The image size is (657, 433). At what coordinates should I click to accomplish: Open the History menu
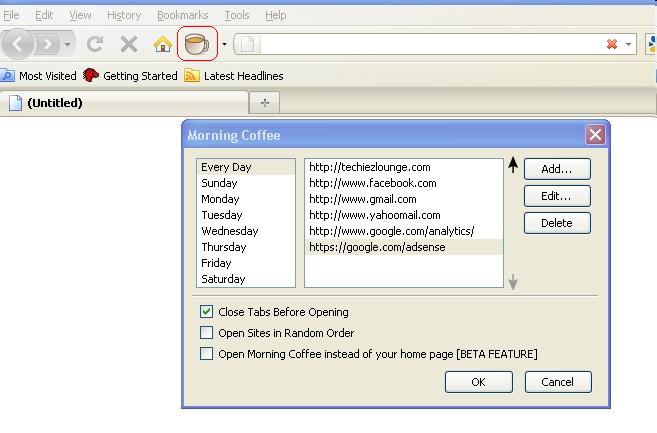tap(124, 15)
